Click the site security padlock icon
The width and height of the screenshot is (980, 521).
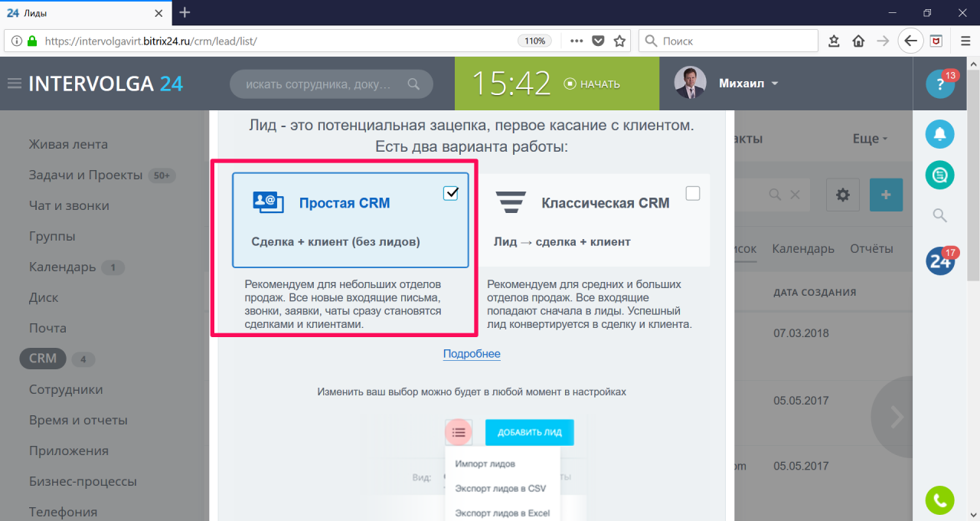pos(32,41)
